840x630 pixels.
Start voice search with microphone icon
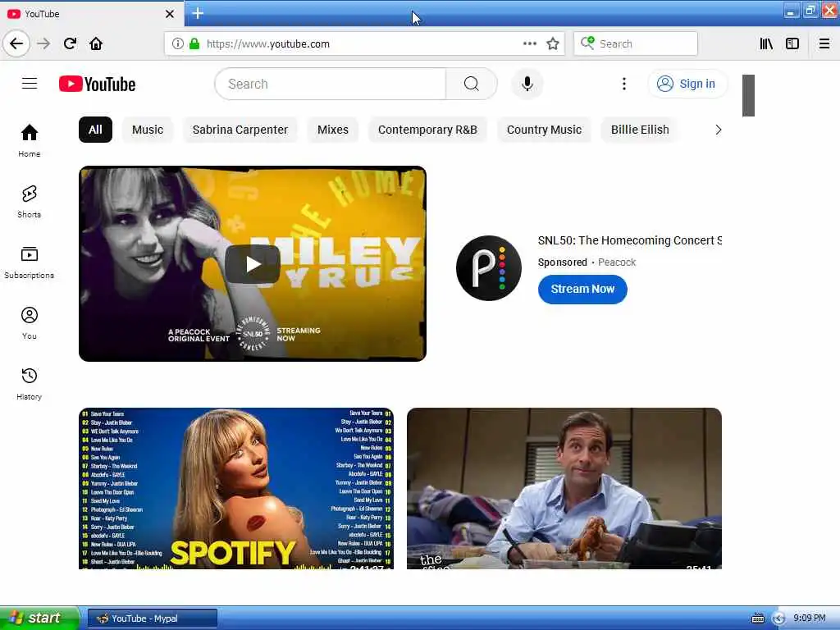(x=527, y=84)
